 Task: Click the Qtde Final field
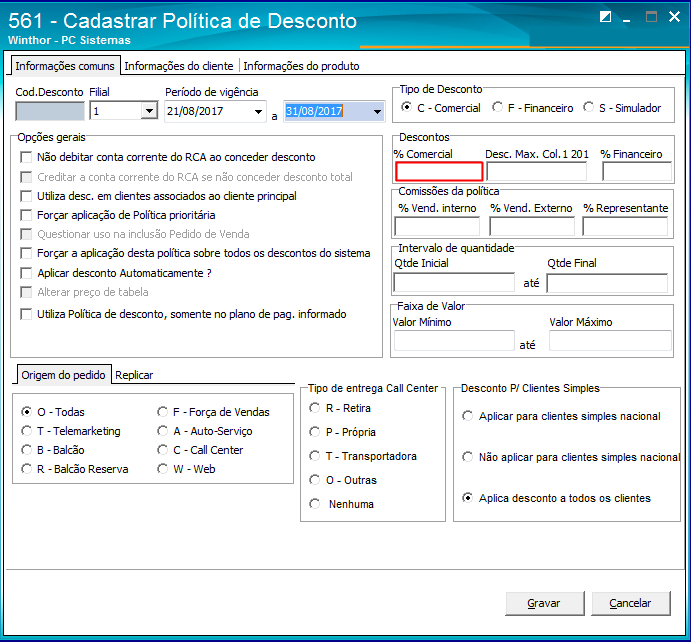coord(607,283)
